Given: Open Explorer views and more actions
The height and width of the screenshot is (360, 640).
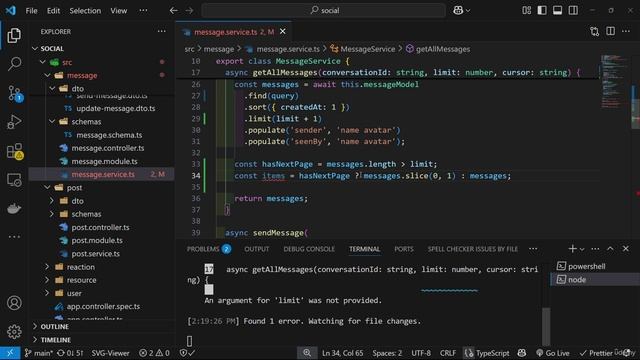Looking at the screenshot, I should pos(162,31).
